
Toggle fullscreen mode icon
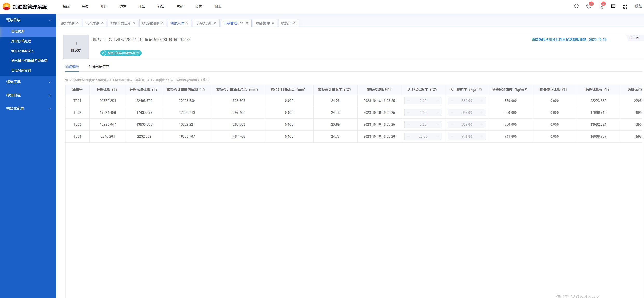point(625,6)
